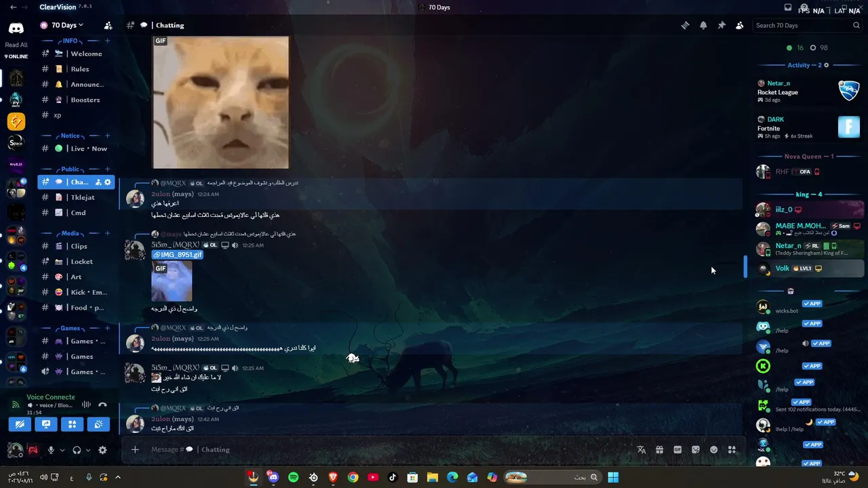868x488 pixels.
Task: Open the Tklejat channel
Action: click(x=76, y=197)
